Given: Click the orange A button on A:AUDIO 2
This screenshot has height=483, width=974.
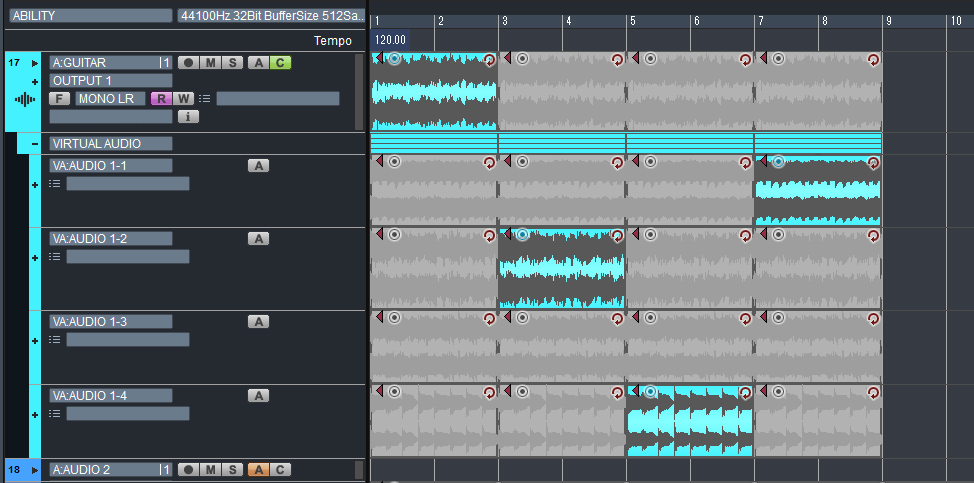Looking at the screenshot, I should tap(258, 470).
